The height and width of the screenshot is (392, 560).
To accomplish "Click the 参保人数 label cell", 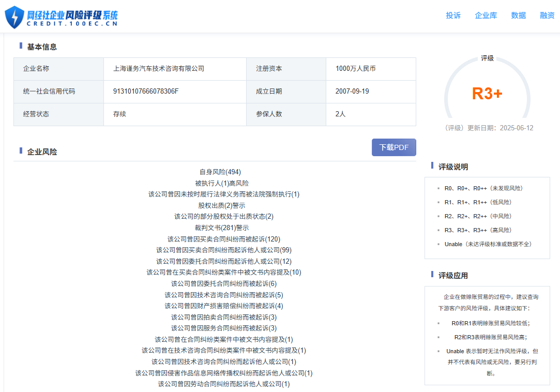I will click(286, 114).
